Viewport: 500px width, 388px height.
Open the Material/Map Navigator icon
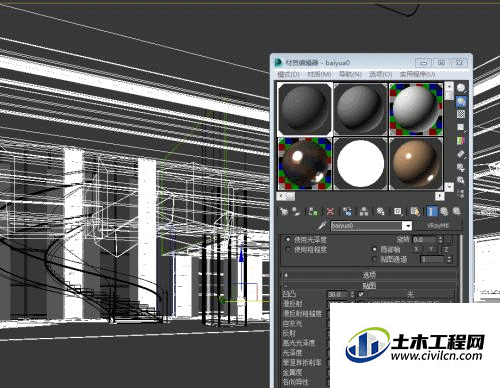coord(461,193)
